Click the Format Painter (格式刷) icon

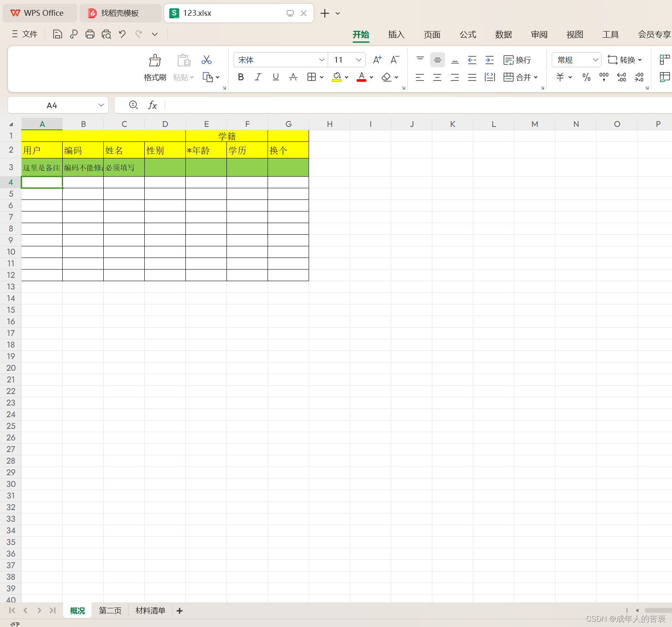pyautogui.click(x=155, y=61)
